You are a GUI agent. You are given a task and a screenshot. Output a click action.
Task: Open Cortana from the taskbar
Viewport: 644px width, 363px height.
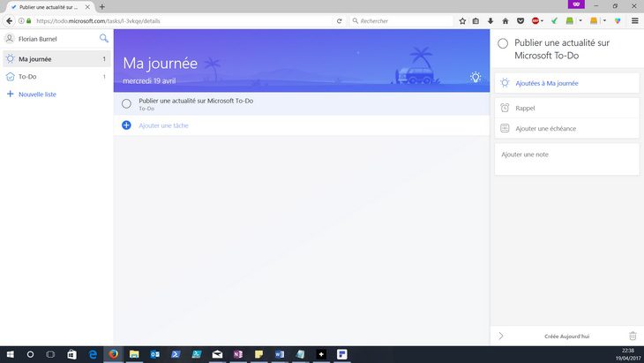(x=30, y=354)
